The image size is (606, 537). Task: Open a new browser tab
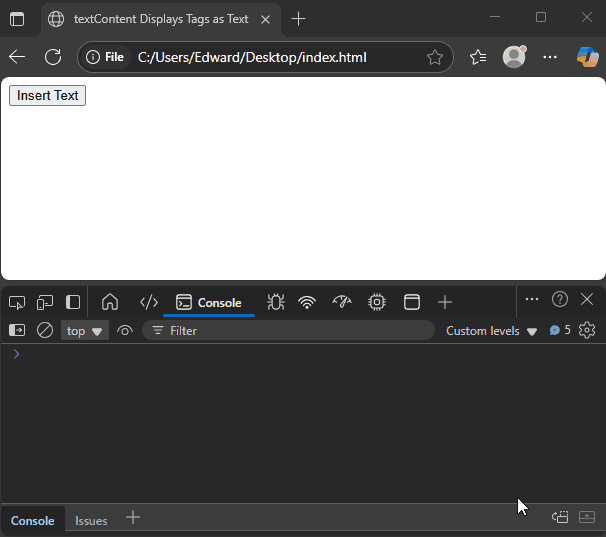tap(298, 19)
